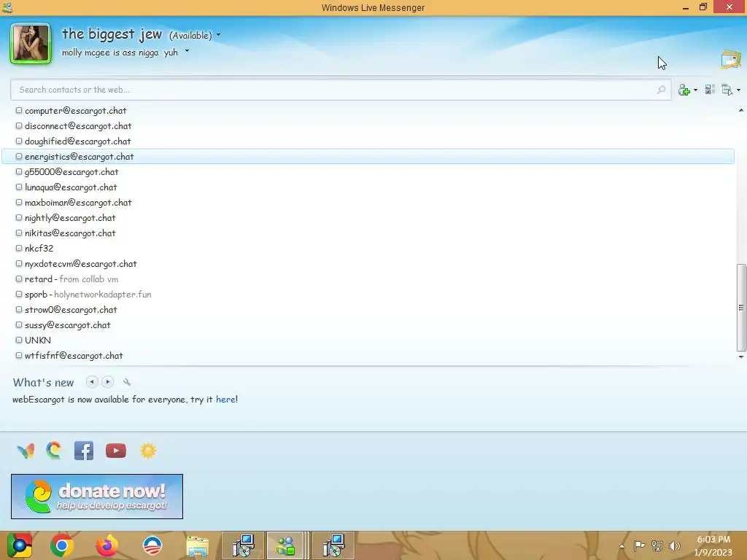Image resolution: width=747 pixels, height=560 pixels.
Task: Select contact nightly@escargot.chat
Action: click(368, 217)
